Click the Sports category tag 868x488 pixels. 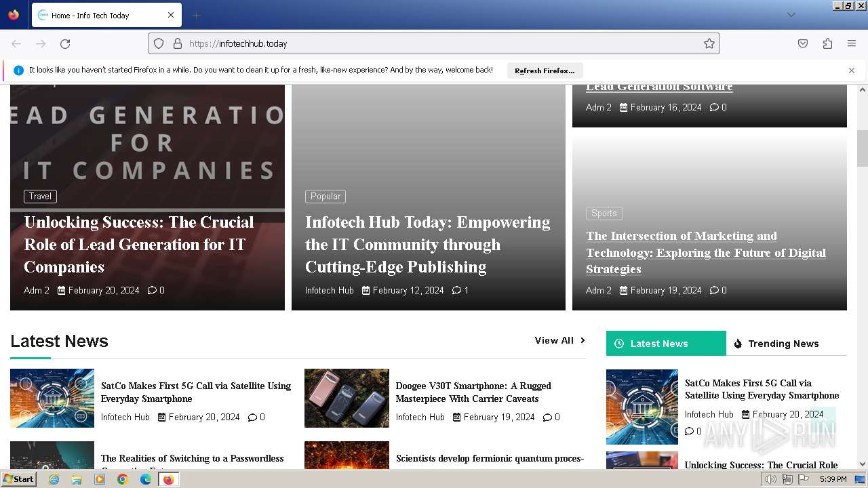pyautogui.click(x=604, y=213)
